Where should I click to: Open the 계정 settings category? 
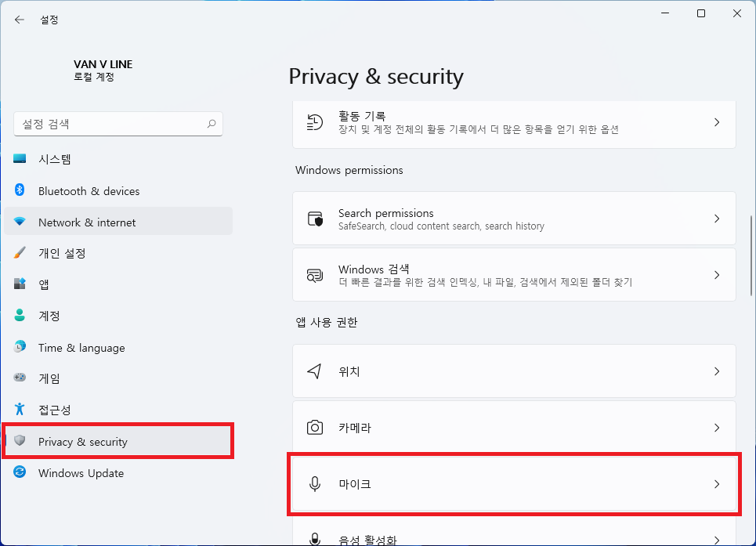tap(118, 316)
